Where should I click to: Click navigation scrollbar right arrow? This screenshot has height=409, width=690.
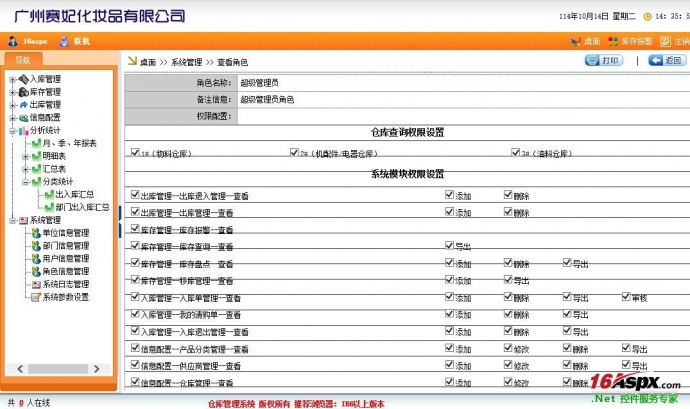[96, 369]
